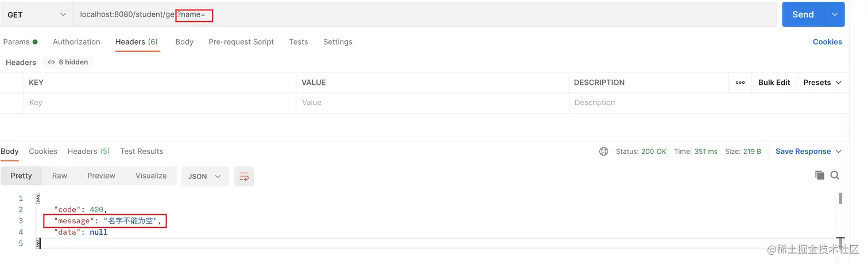Click the "code": 400 line

(81, 209)
